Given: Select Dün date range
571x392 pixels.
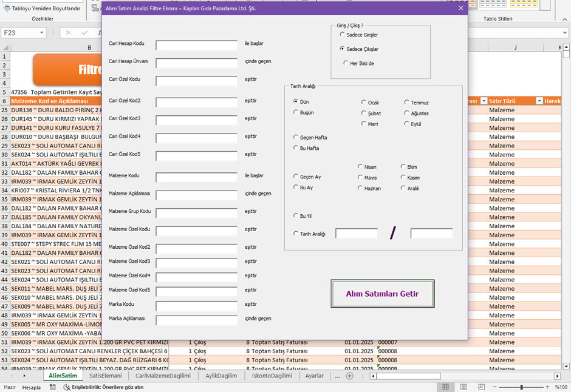Looking at the screenshot, I should (301, 102).
